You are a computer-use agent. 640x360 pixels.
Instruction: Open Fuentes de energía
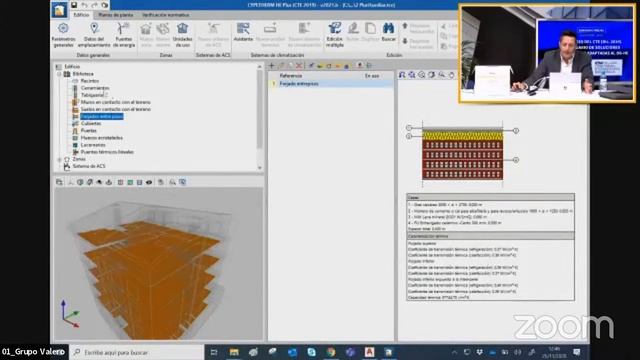(x=123, y=35)
